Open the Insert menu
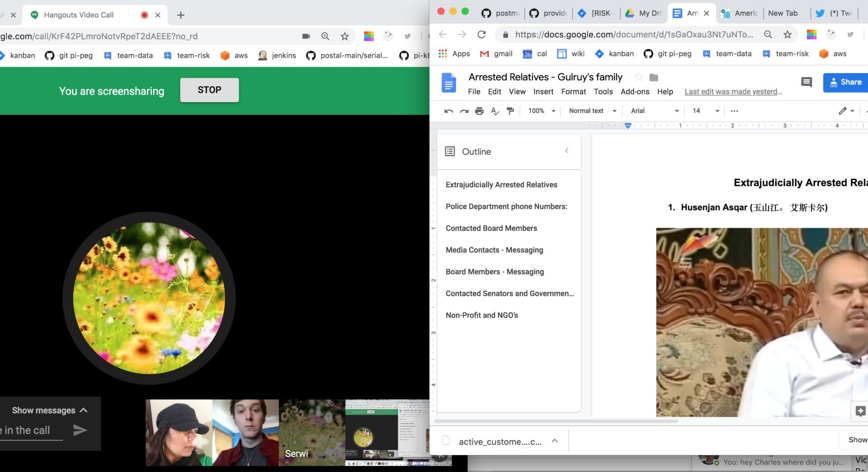 click(543, 92)
